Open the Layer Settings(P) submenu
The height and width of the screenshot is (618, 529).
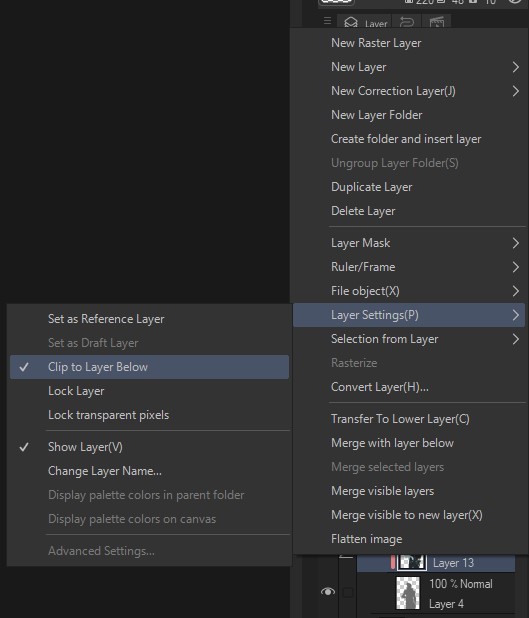409,315
